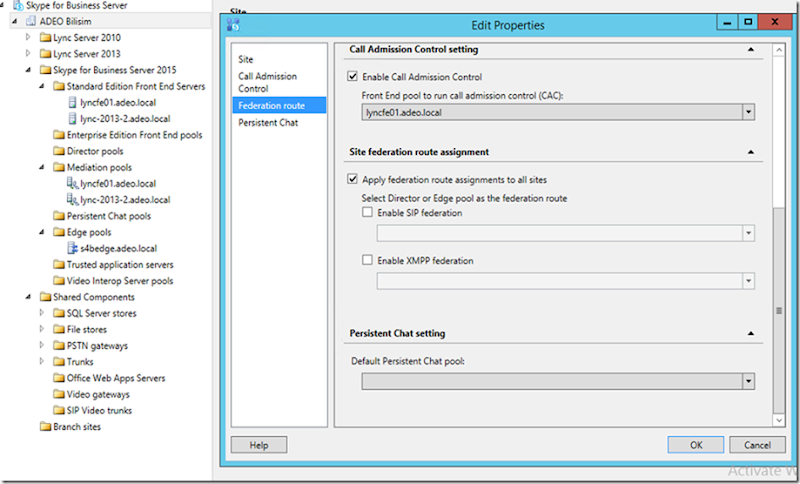Click the Office Web Apps Servers folder icon
800x484 pixels.
[59, 378]
